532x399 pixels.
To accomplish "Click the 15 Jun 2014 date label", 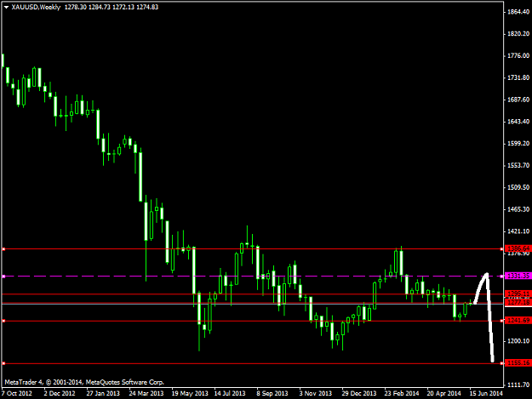I will point(486,393).
